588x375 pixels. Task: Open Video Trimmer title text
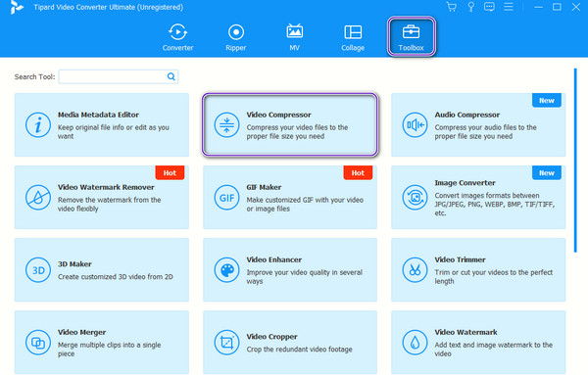(x=460, y=259)
